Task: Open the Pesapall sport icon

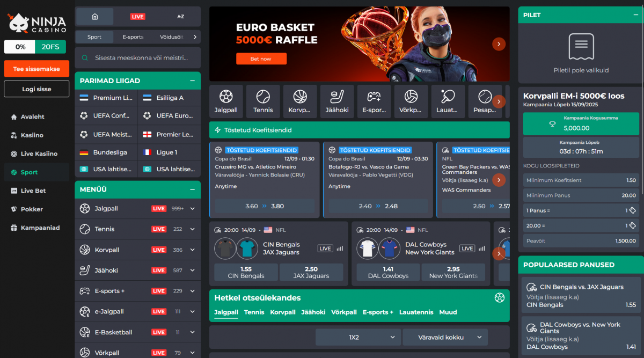Action: (485, 101)
